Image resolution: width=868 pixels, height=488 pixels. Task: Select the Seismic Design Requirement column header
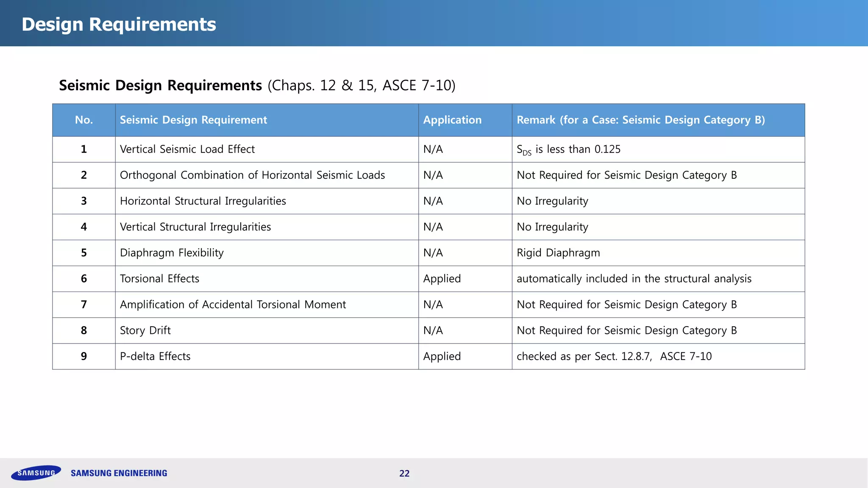tap(193, 120)
